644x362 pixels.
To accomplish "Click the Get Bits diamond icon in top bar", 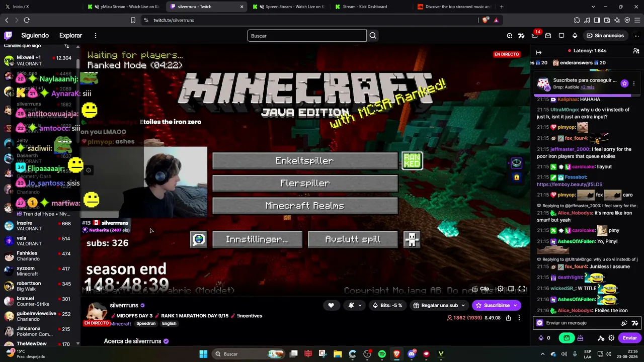I will pyautogui.click(x=575, y=36).
